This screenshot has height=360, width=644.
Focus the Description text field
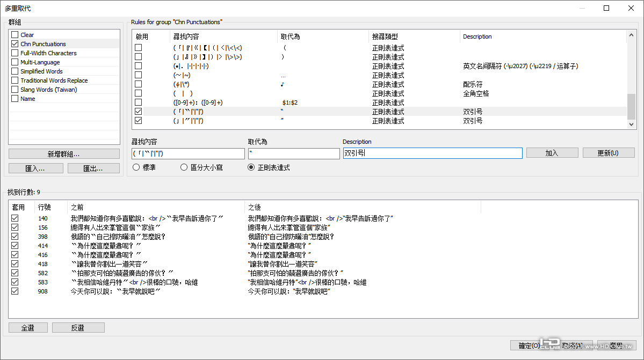tap(432, 153)
